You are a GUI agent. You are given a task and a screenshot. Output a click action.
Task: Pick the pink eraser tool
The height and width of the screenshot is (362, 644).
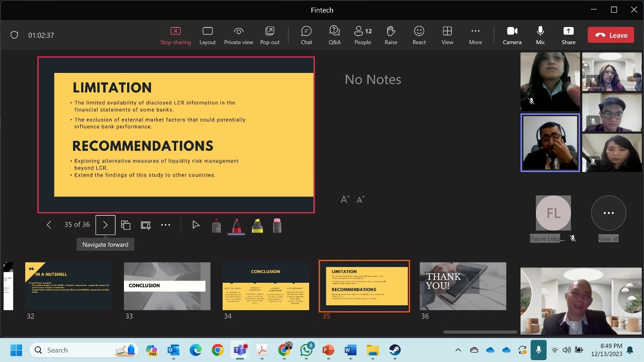pyautogui.click(x=277, y=225)
